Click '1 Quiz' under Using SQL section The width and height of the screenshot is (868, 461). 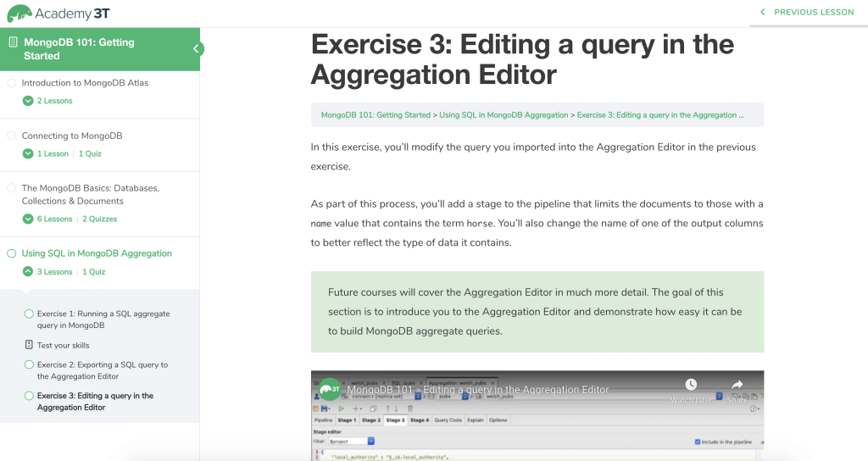[94, 272]
